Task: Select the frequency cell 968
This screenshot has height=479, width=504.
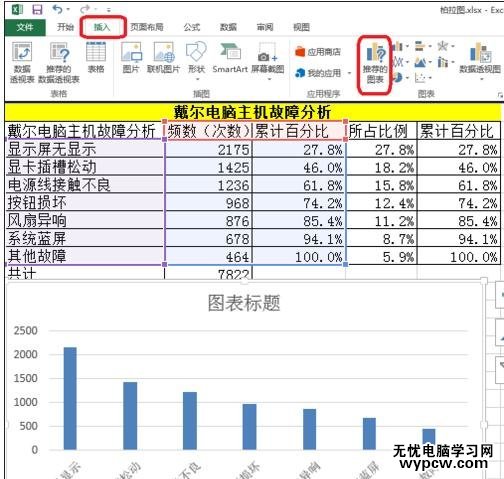Action: [208, 203]
